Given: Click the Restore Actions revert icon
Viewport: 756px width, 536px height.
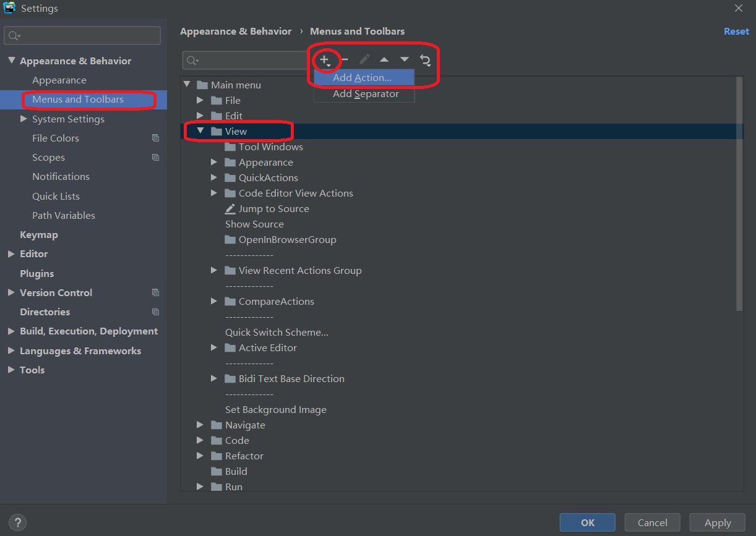Looking at the screenshot, I should pos(425,59).
